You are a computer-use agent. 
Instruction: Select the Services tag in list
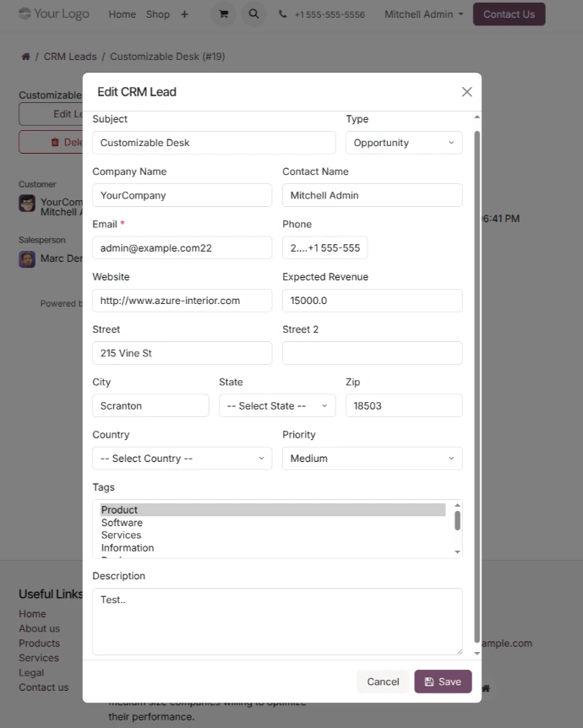(x=121, y=535)
